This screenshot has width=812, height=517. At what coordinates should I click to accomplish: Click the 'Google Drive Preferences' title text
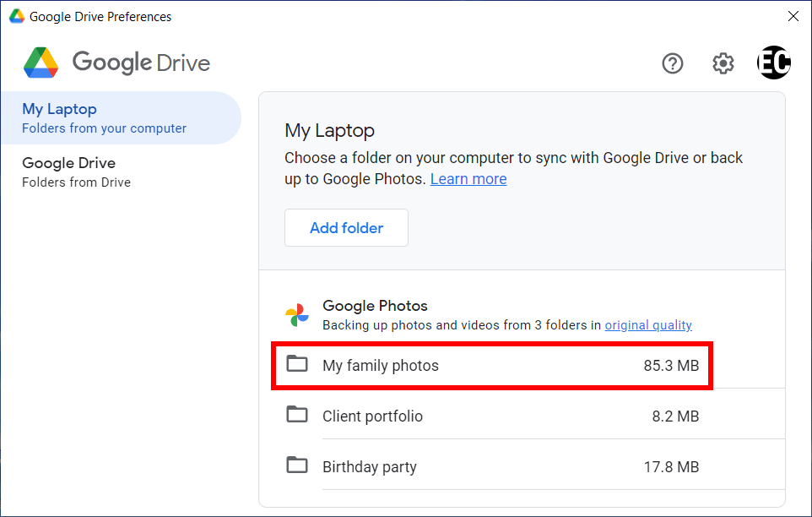tap(100, 17)
